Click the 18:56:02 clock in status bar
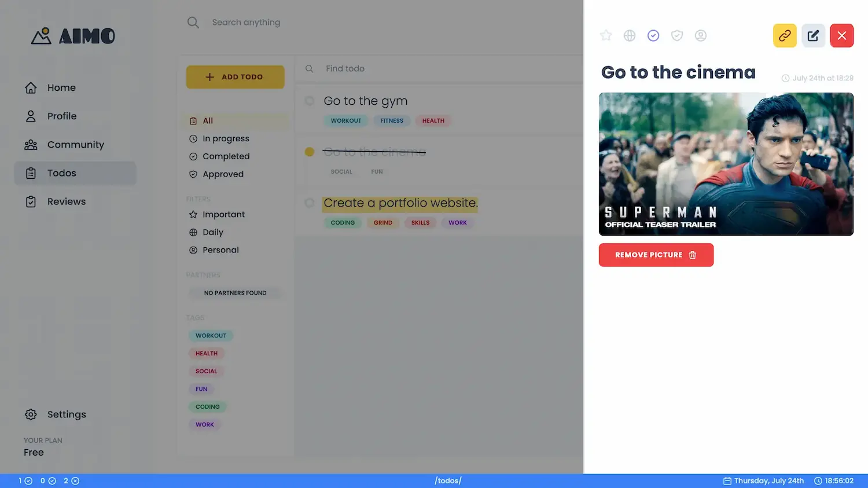This screenshot has height=488, width=868. (834, 481)
